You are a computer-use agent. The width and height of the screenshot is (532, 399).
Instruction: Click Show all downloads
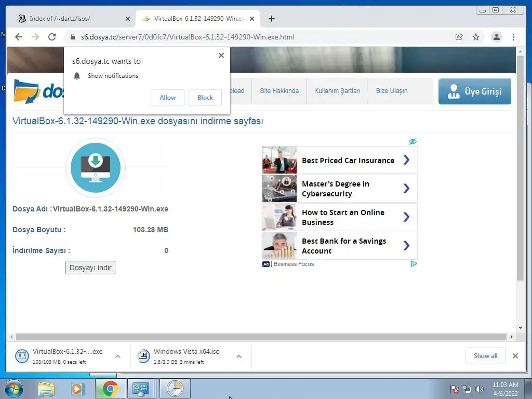point(486,356)
